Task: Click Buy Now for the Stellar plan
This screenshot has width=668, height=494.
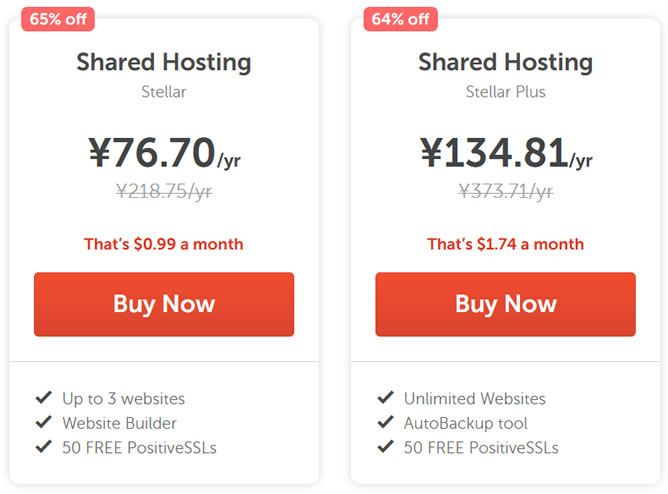Action: [164, 304]
